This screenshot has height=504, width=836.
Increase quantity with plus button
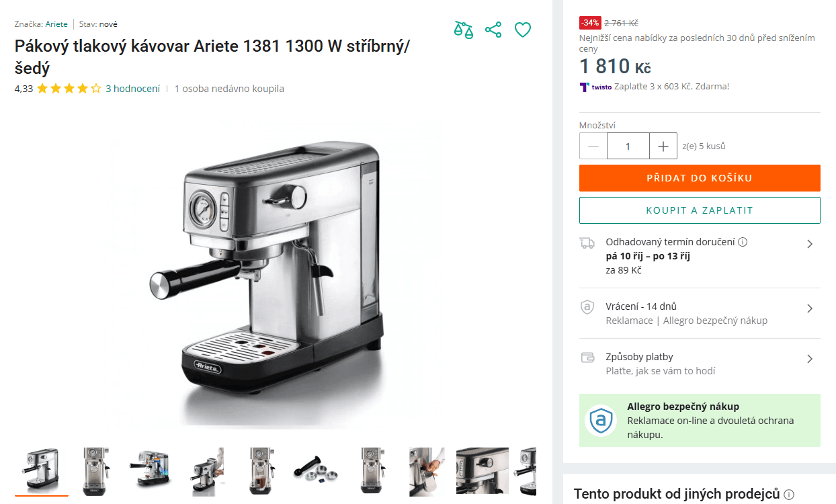663,146
